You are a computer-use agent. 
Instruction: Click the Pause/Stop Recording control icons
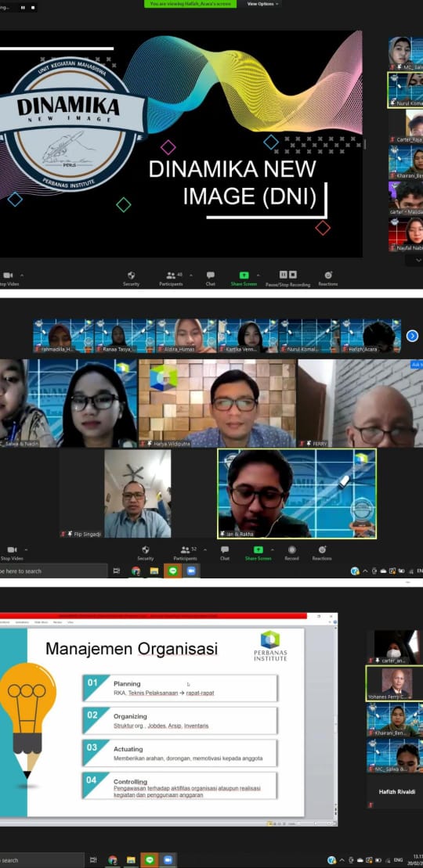[287, 275]
